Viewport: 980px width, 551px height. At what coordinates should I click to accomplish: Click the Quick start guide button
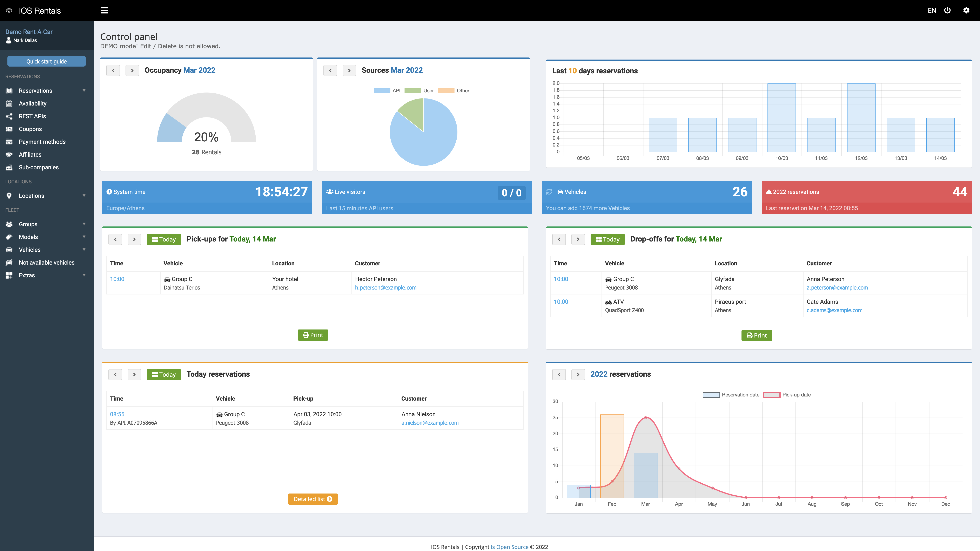pos(46,62)
